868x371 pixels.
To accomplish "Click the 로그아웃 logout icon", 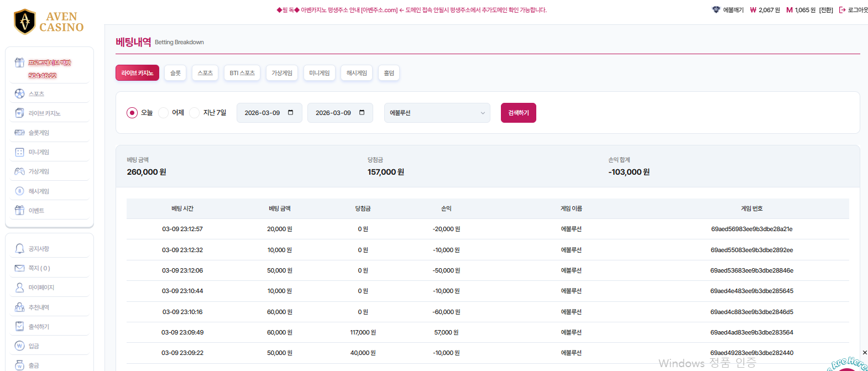I will click(x=842, y=10).
